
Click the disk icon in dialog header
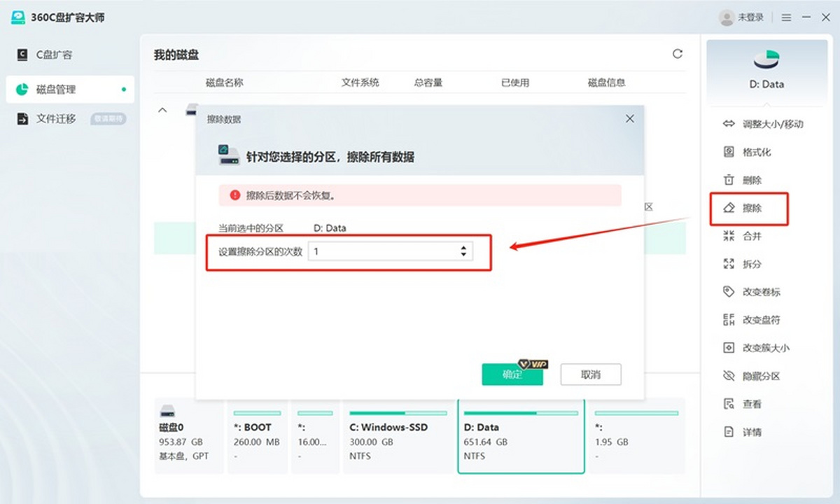coord(229,155)
